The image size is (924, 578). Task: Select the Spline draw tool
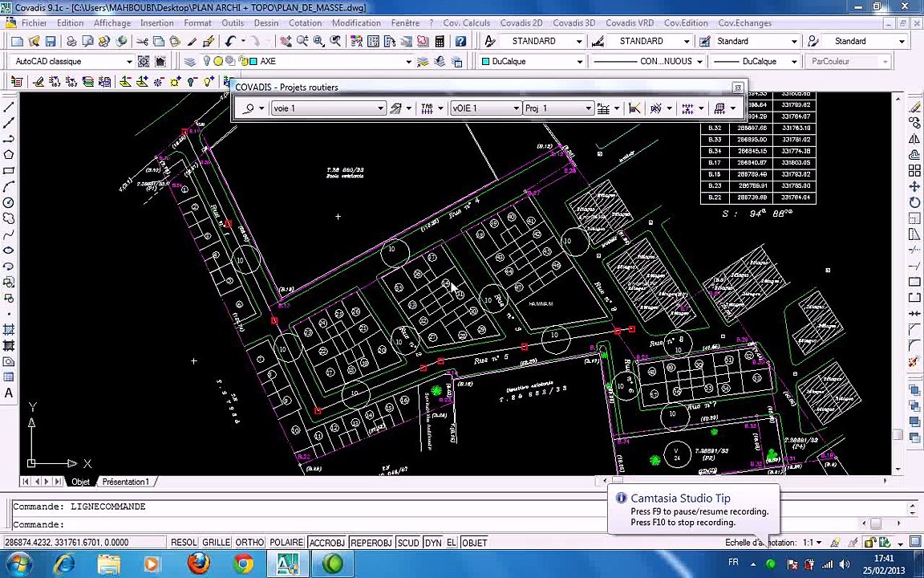[8, 234]
